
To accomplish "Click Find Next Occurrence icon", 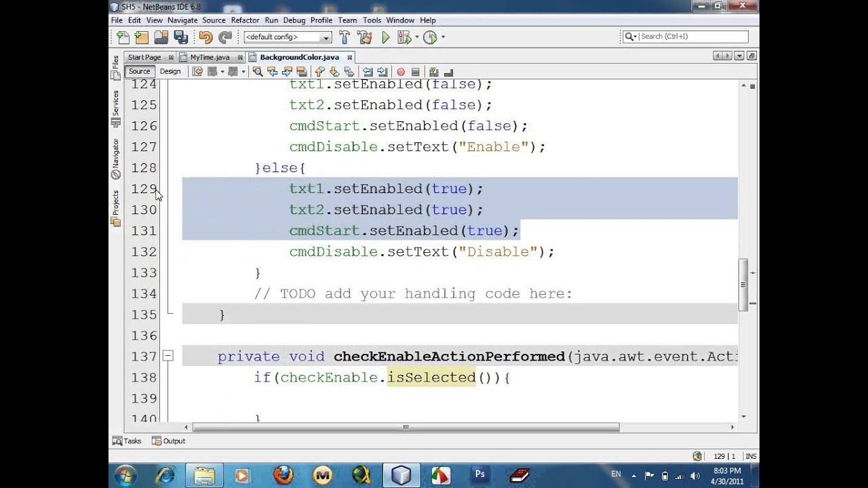I will point(287,71).
